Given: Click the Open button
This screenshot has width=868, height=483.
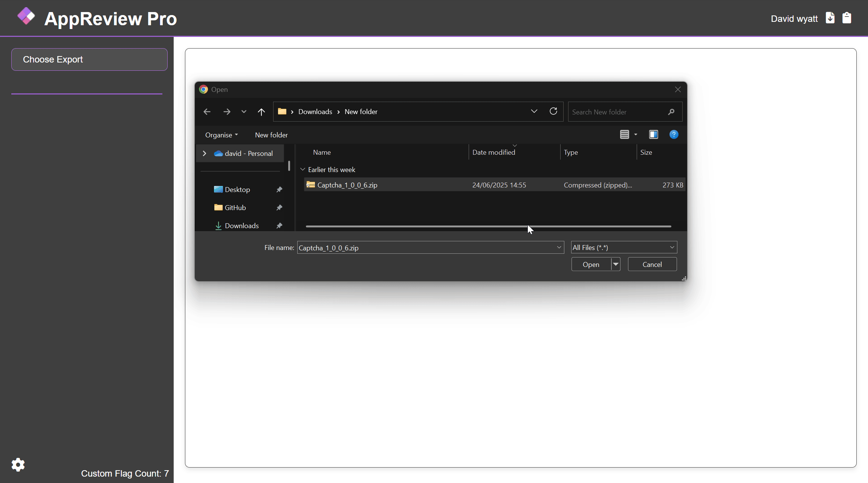Looking at the screenshot, I should tap(591, 264).
